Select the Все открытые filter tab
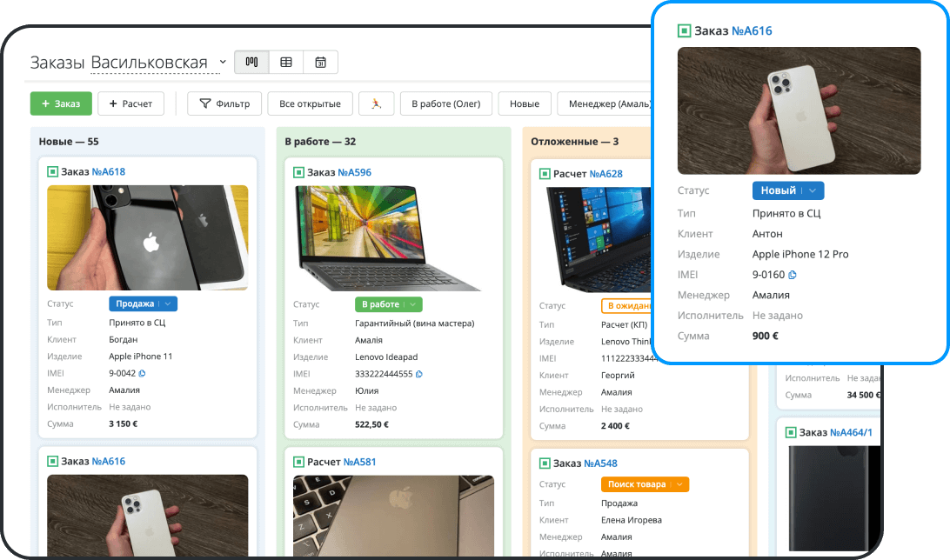 tap(310, 103)
